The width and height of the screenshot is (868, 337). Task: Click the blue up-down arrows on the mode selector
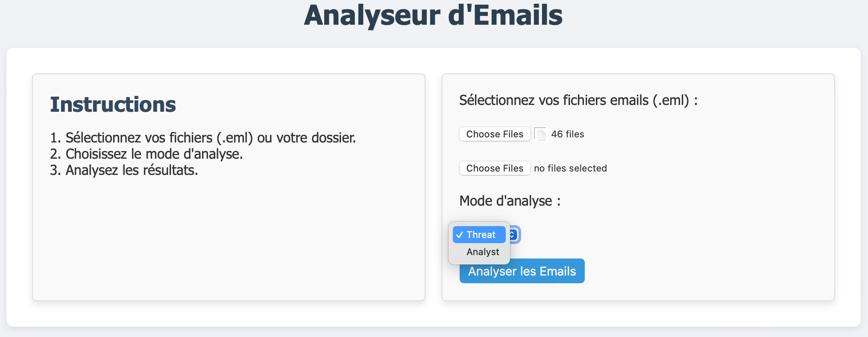pos(513,234)
